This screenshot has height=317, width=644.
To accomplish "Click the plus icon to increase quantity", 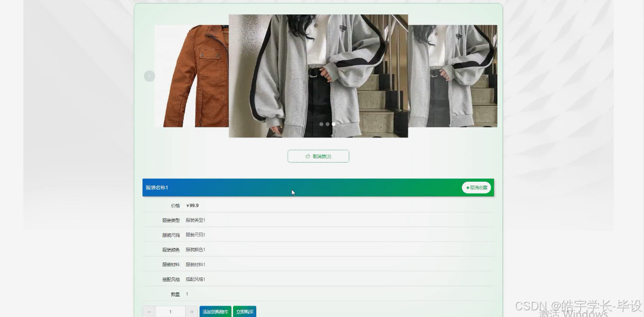I will tap(192, 311).
